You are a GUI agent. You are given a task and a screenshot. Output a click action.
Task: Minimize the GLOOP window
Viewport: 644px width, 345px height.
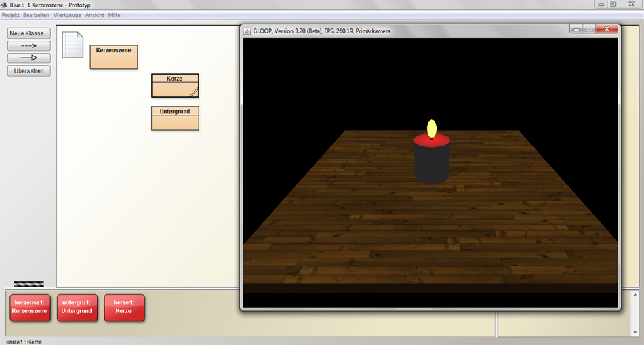pos(577,30)
